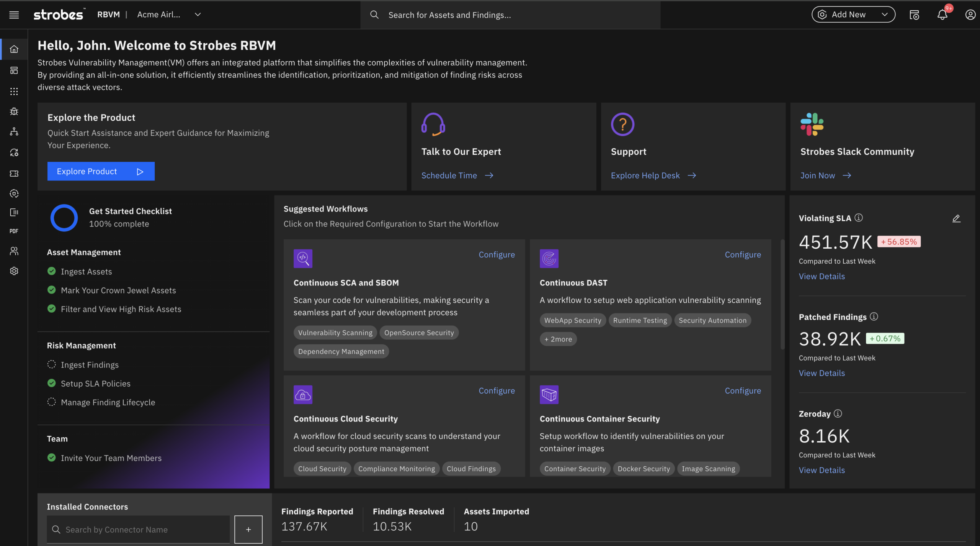Click the automation sync icon in sidebar
980x546 pixels.
point(14,152)
